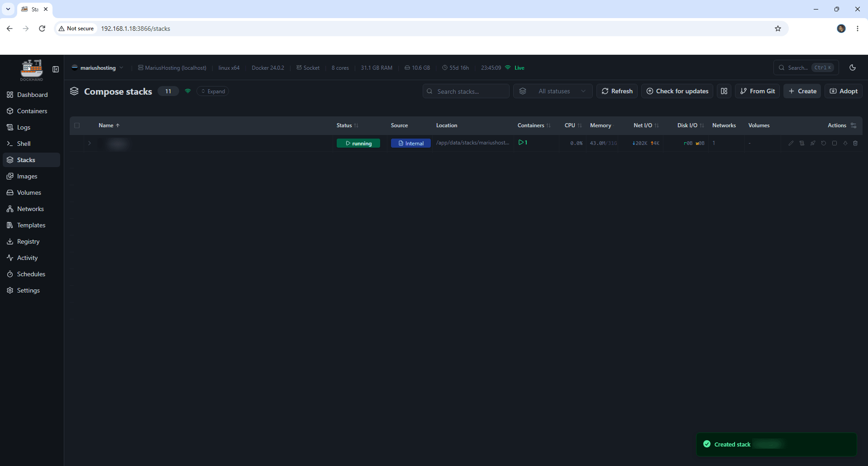The image size is (868, 466).
Task: Collapse the sidebar panel toggle
Action: [x=56, y=69]
